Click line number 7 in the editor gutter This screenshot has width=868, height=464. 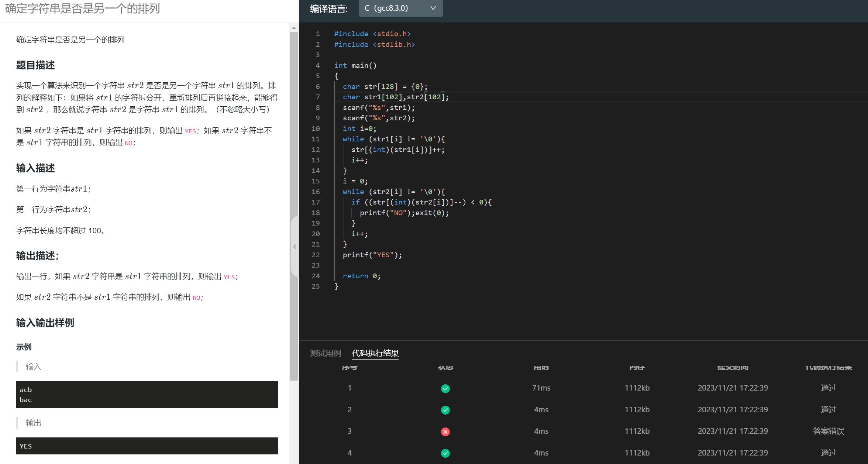pyautogui.click(x=317, y=97)
